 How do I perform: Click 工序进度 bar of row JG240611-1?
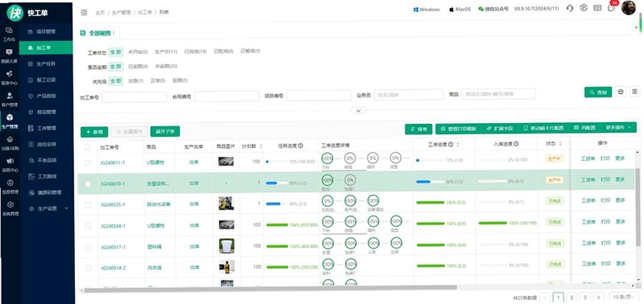coord(430,160)
